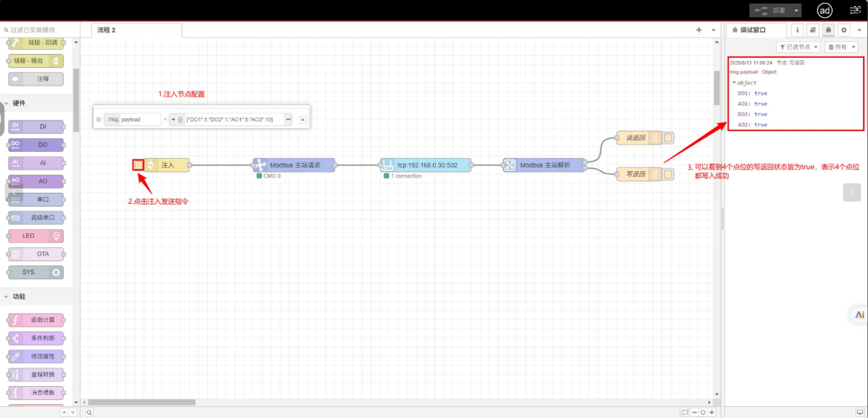The image size is (868, 418).
Task: Open the debug (bug) sidebar tab icon
Action: 828,30
